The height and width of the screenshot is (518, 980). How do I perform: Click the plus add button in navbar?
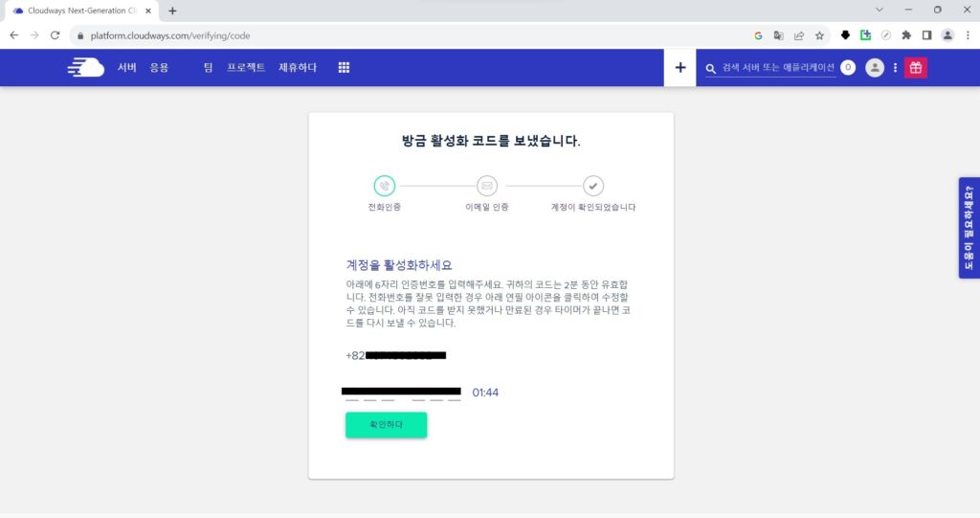click(x=680, y=68)
